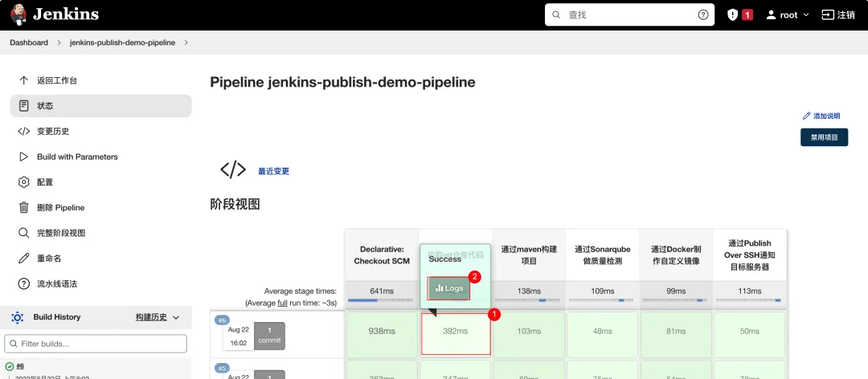Click the 通过Publish Over SSH通知目标服务器 header

750,255
